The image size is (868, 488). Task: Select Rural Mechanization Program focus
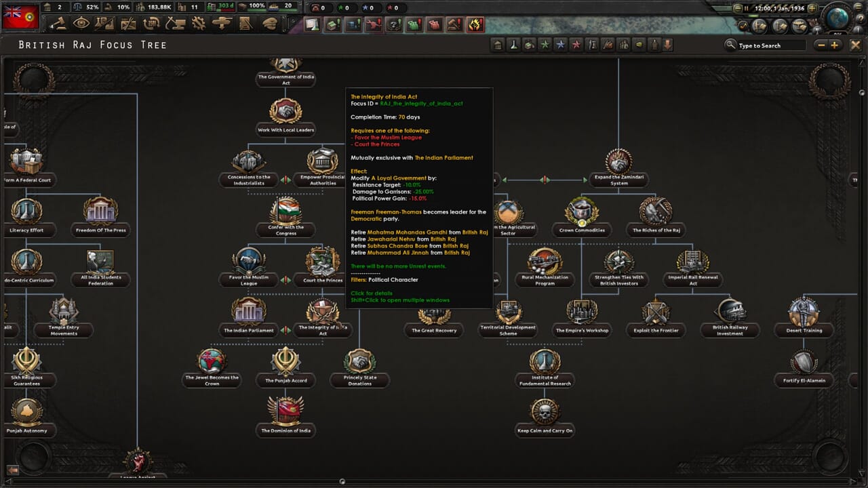pyautogui.click(x=545, y=267)
